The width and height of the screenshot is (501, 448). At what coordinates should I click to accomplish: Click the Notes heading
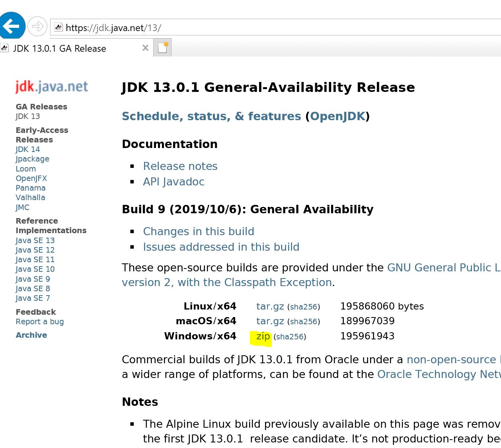tap(140, 402)
